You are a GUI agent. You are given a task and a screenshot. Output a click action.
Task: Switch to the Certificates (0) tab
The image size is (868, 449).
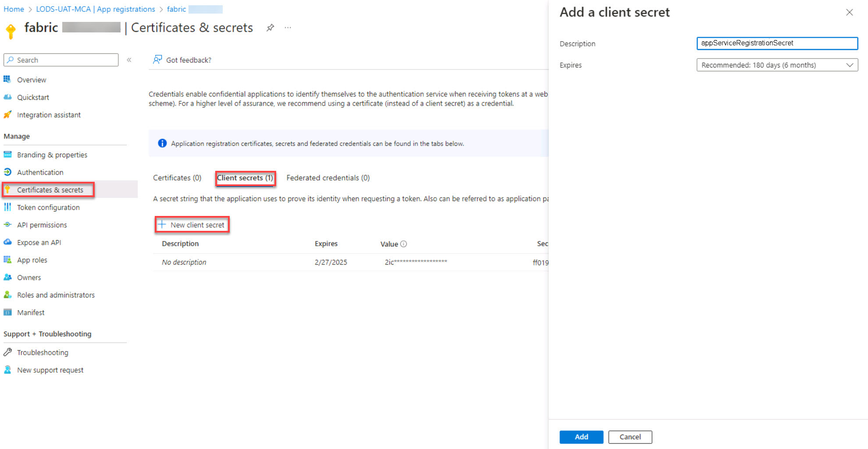[x=177, y=178]
